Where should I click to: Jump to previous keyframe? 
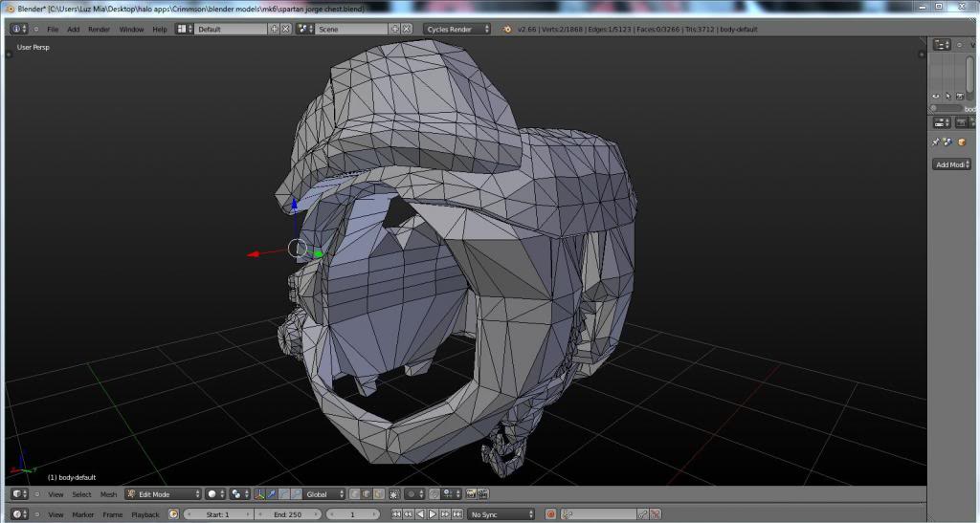pyautogui.click(x=408, y=515)
